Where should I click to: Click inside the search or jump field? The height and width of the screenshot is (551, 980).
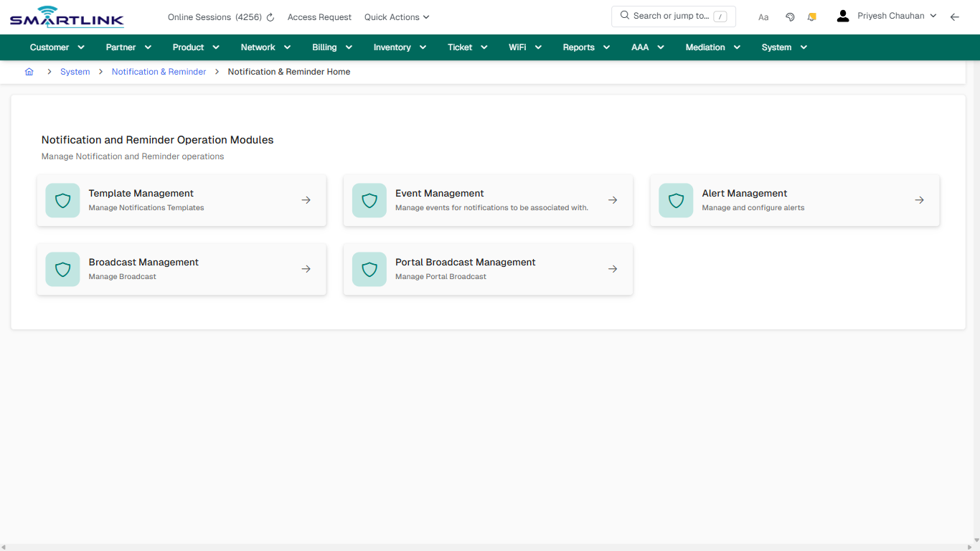click(673, 16)
